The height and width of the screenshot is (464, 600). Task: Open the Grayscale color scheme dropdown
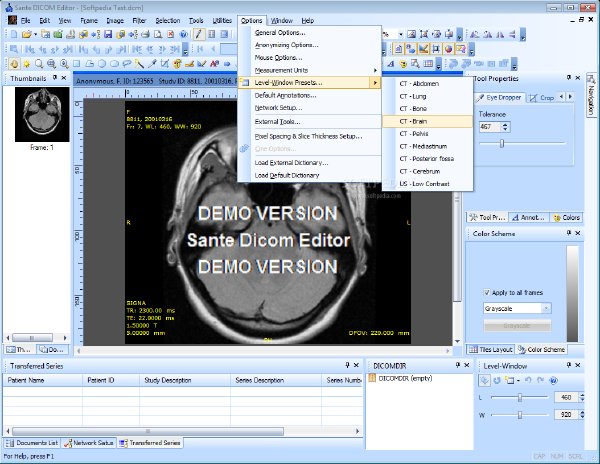[x=546, y=308]
